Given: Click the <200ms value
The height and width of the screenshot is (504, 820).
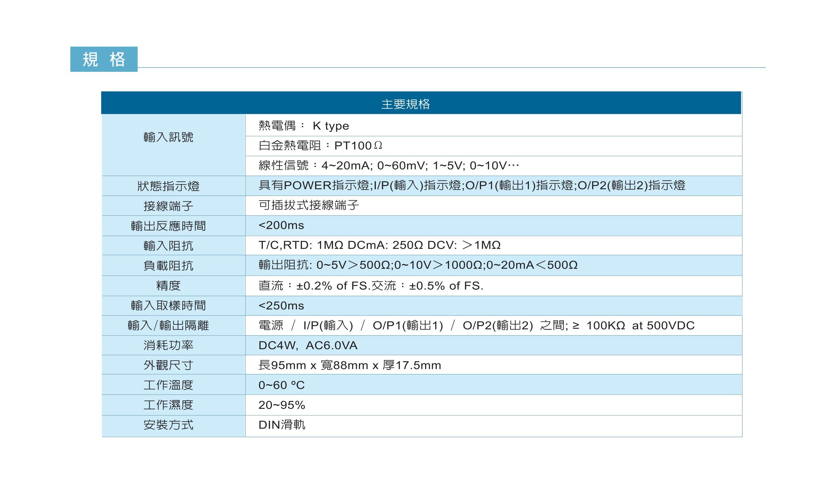Looking at the screenshot, I should (281, 225).
